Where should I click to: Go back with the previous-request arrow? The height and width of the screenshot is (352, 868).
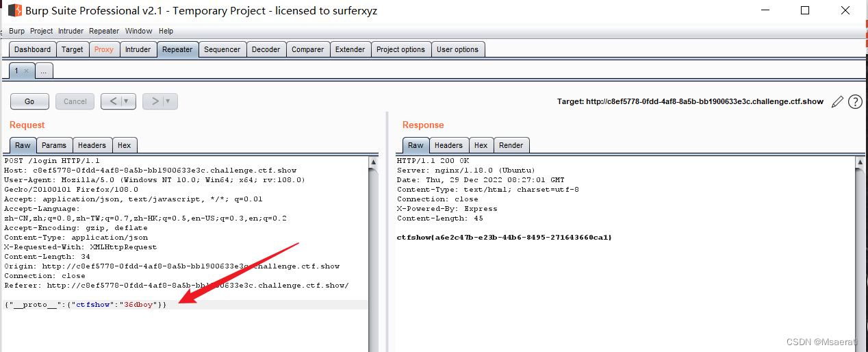(113, 101)
